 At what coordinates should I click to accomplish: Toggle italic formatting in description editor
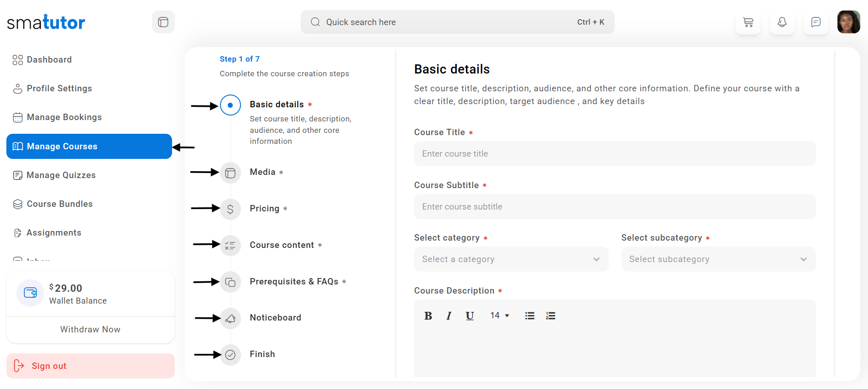(x=449, y=316)
